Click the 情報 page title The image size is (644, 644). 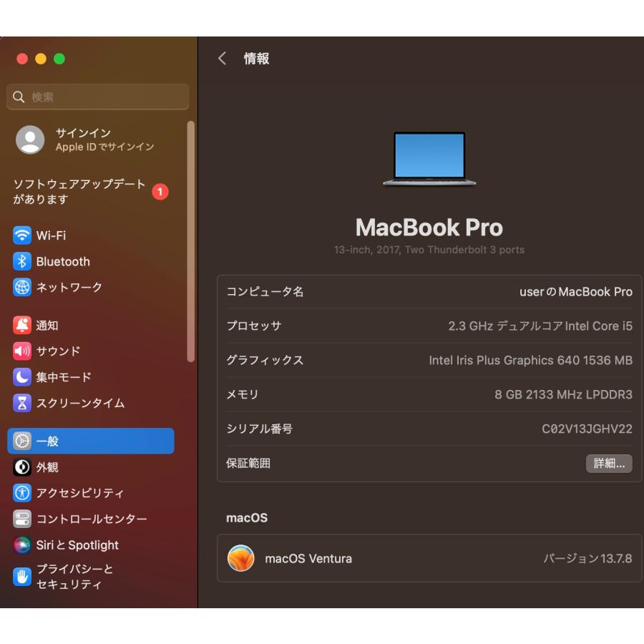click(x=256, y=59)
